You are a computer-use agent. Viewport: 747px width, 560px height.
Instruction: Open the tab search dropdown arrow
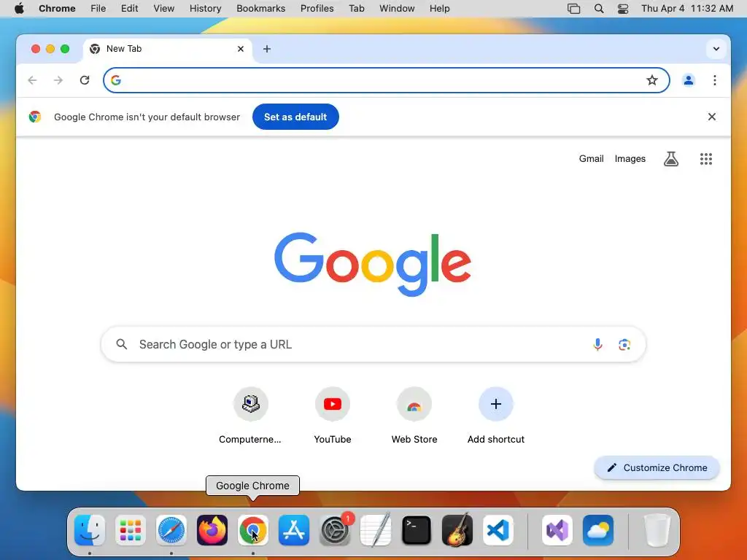point(716,49)
